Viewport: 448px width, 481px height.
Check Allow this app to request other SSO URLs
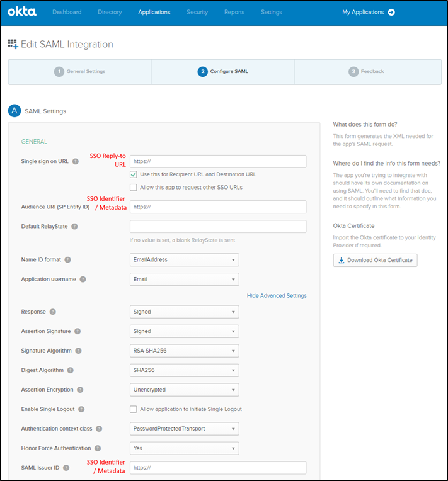click(x=133, y=188)
